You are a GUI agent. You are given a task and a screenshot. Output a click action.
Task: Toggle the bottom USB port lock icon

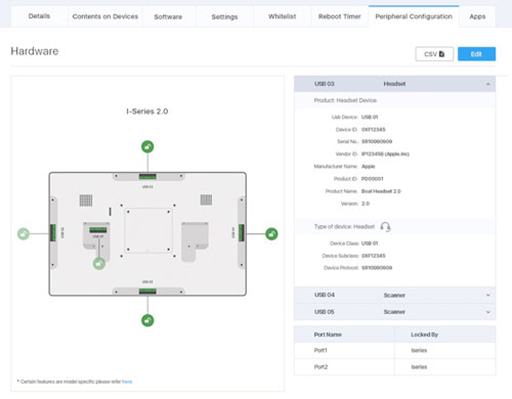pos(147,320)
